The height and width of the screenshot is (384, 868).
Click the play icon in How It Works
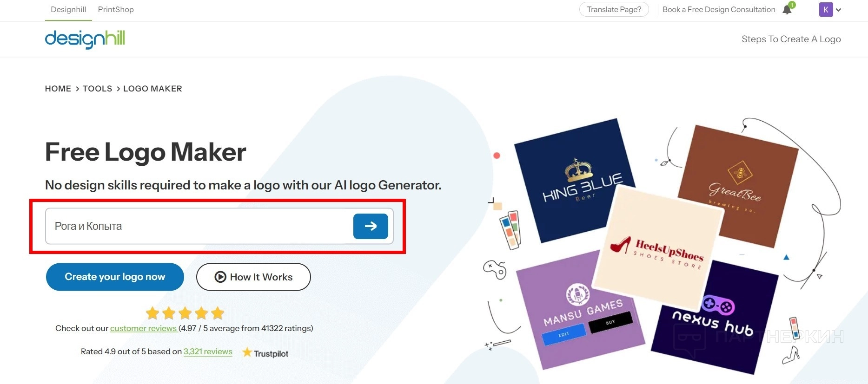tap(220, 277)
